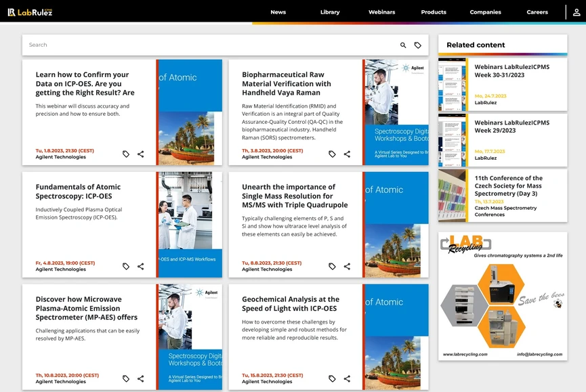Screen dimensions: 586x392
Task: Click 'Czech Mass Spectrometry Conferences' label
Action: click(x=505, y=211)
